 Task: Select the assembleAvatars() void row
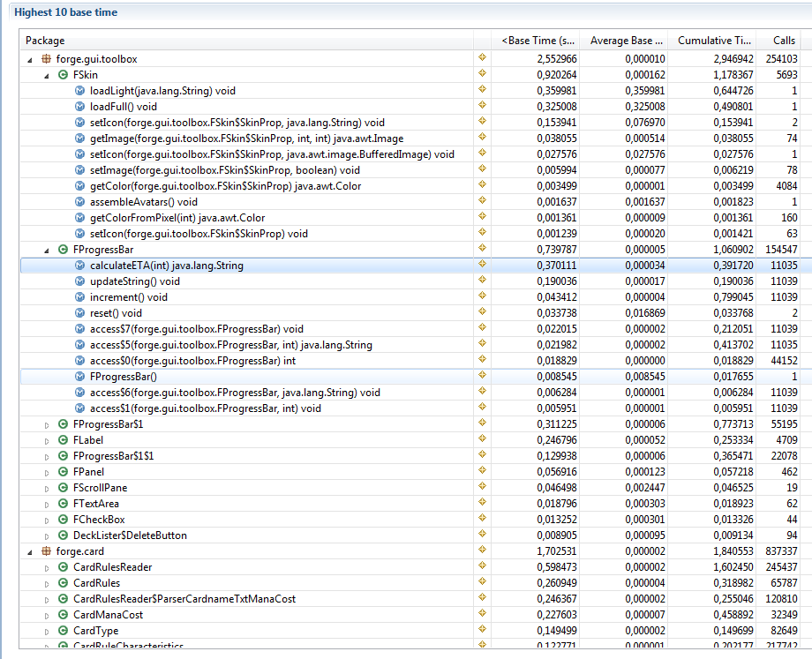click(143, 202)
